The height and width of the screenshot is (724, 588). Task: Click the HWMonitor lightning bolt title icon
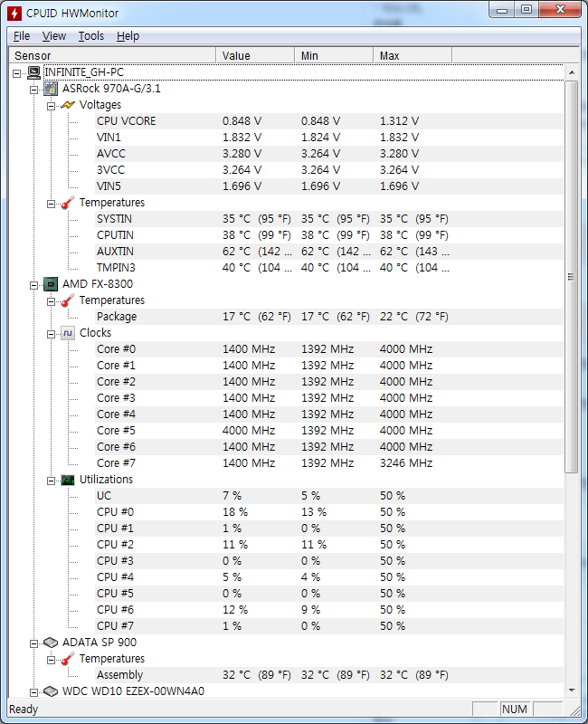(x=15, y=13)
